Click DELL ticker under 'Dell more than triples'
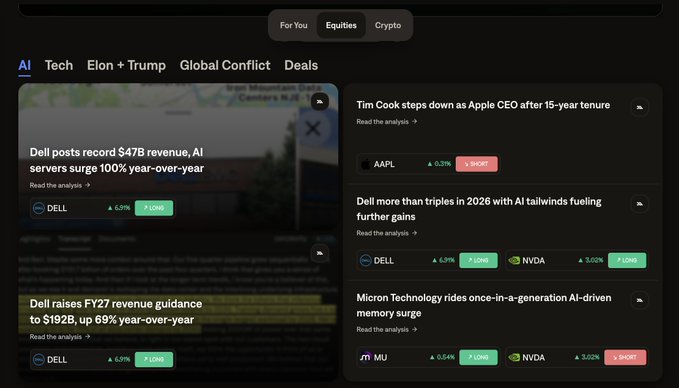 click(x=384, y=261)
